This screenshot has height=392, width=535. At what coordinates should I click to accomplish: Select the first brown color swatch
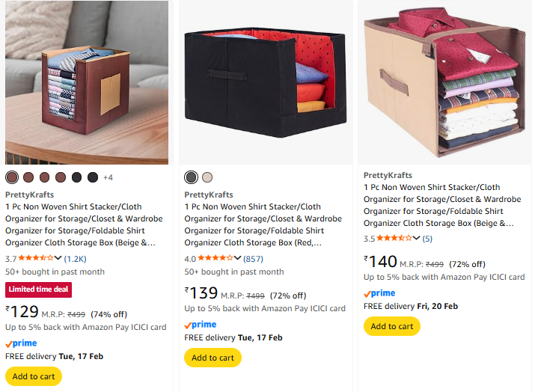click(x=12, y=177)
